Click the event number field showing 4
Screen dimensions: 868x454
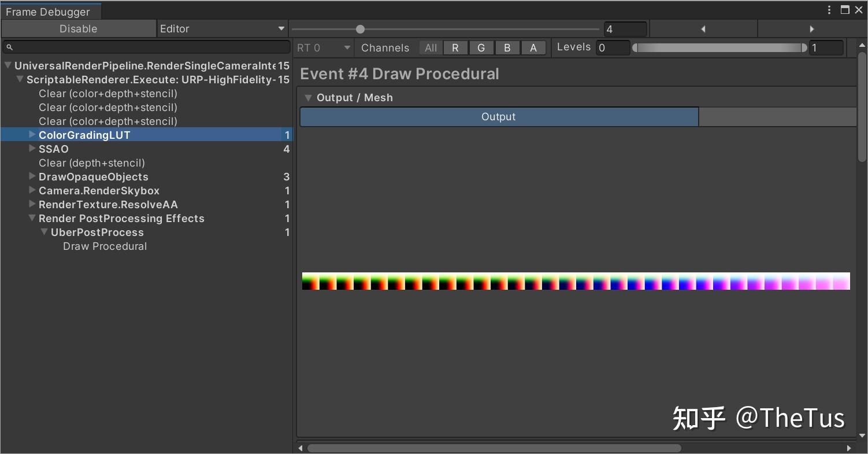tap(625, 28)
